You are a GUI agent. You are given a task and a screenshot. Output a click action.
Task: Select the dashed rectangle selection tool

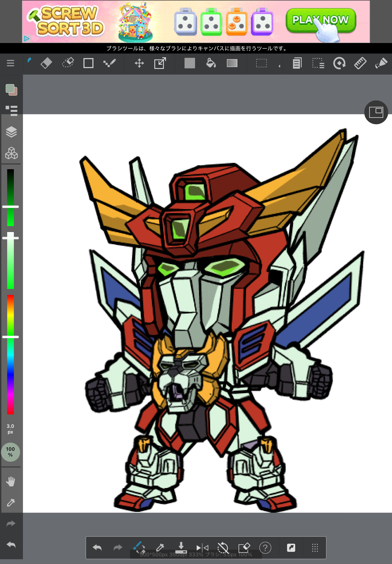click(x=261, y=63)
